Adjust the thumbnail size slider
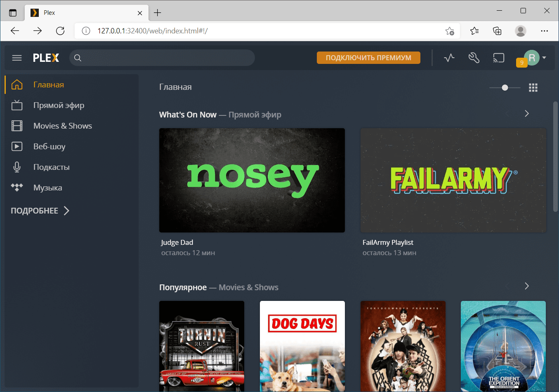 pos(505,87)
